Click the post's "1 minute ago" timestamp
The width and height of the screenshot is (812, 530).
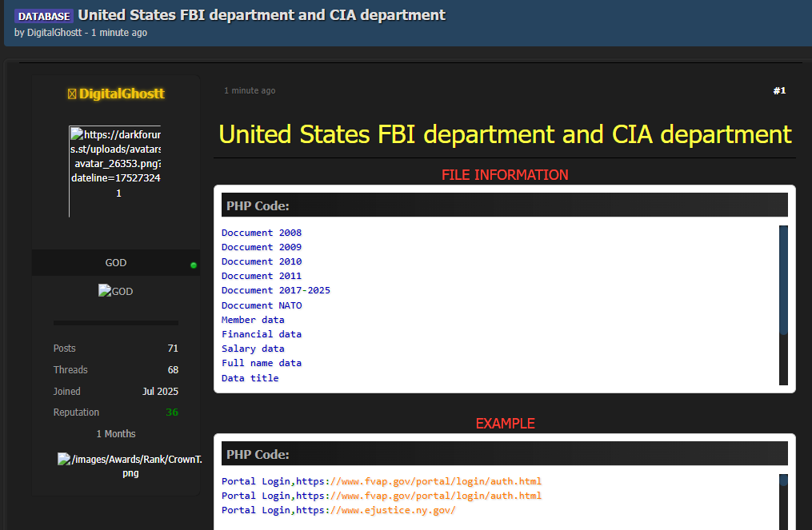tap(250, 91)
